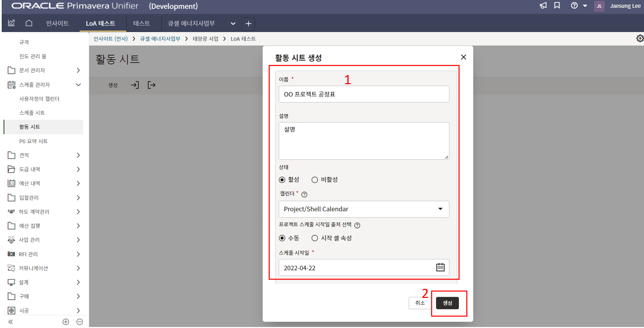Open the calendar picker for 스케줄 시작일
Screen dimensions: 644x328
[x=440, y=267]
